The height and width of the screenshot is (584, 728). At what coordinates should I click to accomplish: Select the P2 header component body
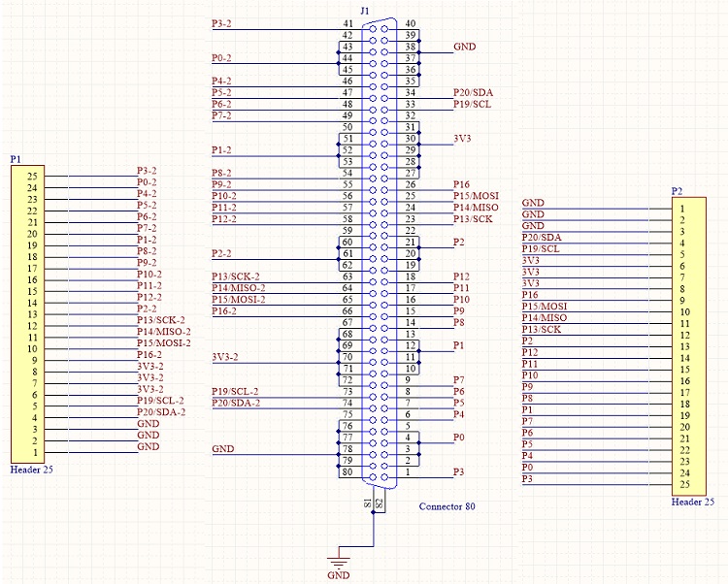pos(689,346)
